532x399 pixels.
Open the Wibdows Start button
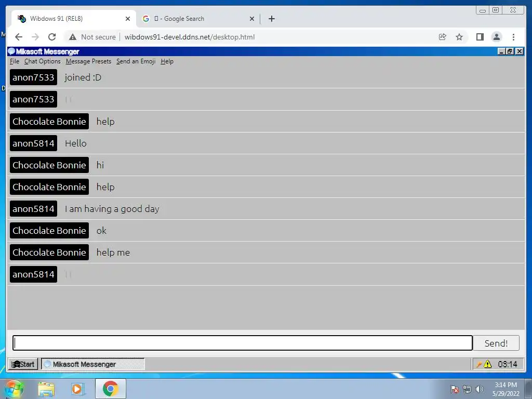pyautogui.click(x=23, y=364)
